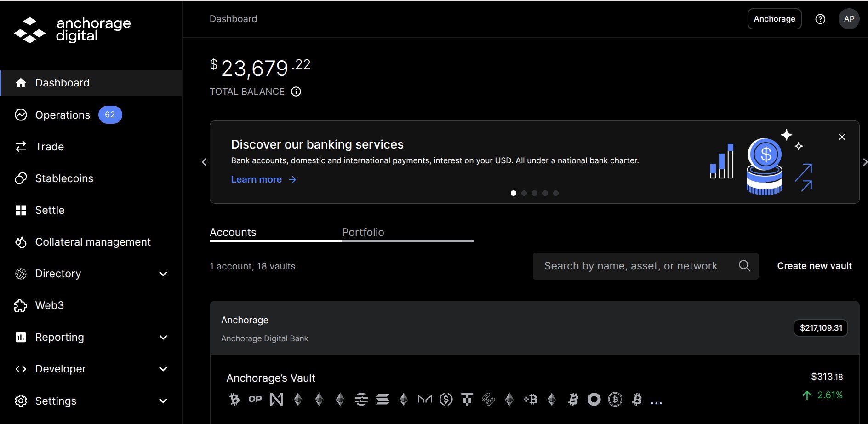Open Stablecoins in sidebar
Screen dimensions: 868x424
tap(64, 178)
